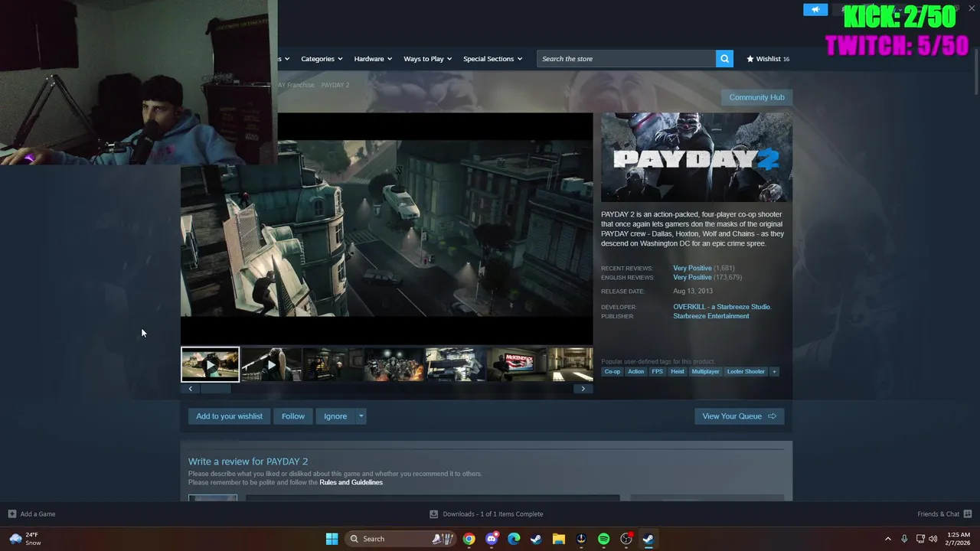
Task: Open developer OVERKILL - a Starbreeze Studio link
Action: click(722, 307)
